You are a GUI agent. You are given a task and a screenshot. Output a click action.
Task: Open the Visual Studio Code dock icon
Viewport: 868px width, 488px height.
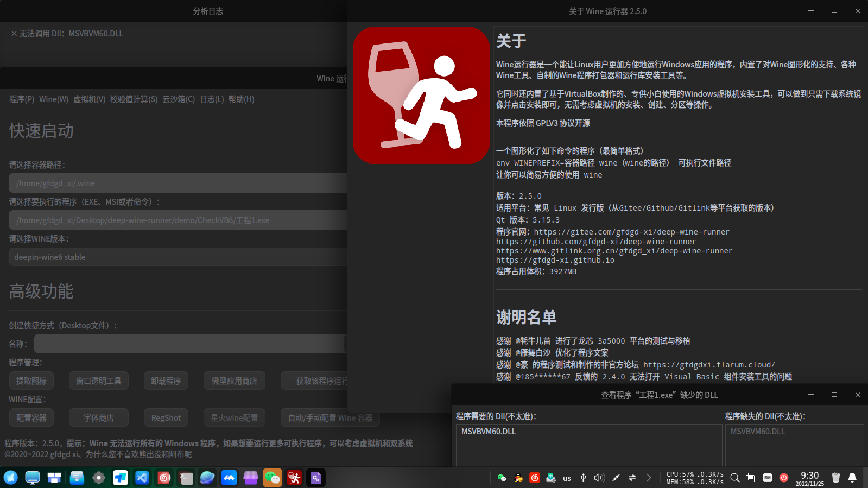[142, 478]
